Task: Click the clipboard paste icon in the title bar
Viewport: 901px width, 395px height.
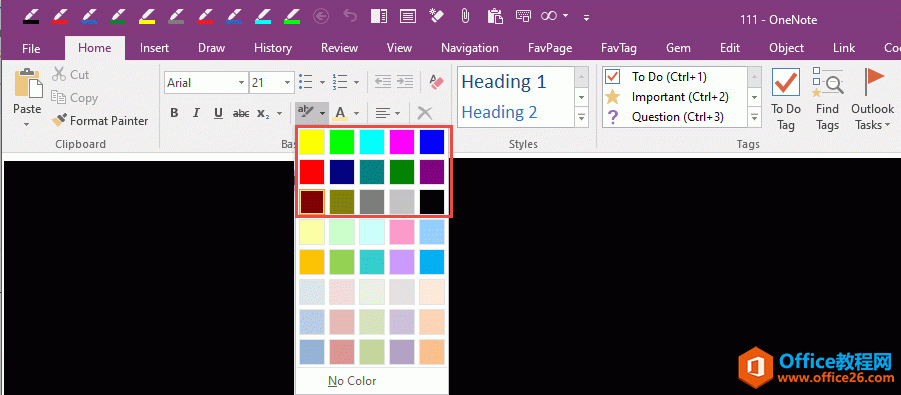Action: (495, 16)
